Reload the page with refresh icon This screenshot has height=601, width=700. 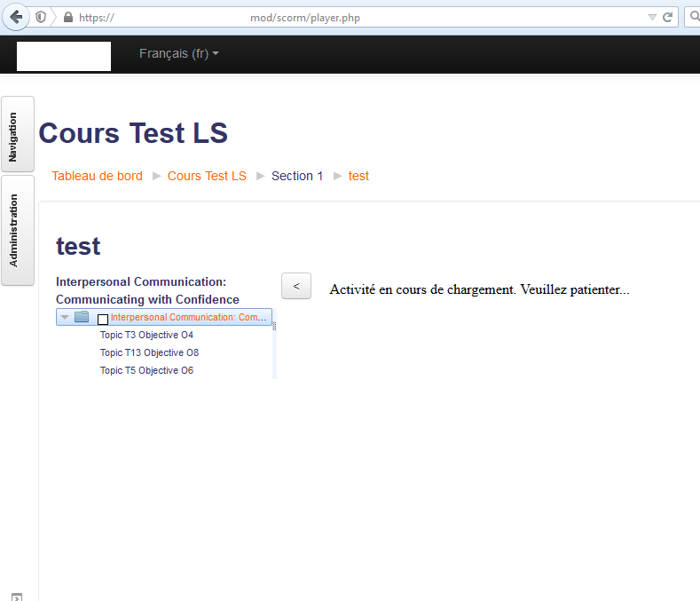point(667,18)
